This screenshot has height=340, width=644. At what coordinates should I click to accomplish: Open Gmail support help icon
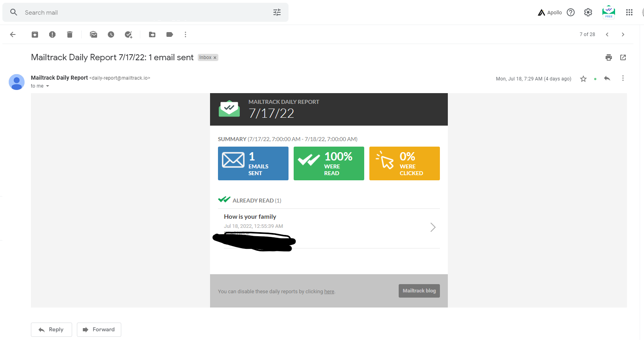[x=571, y=12]
